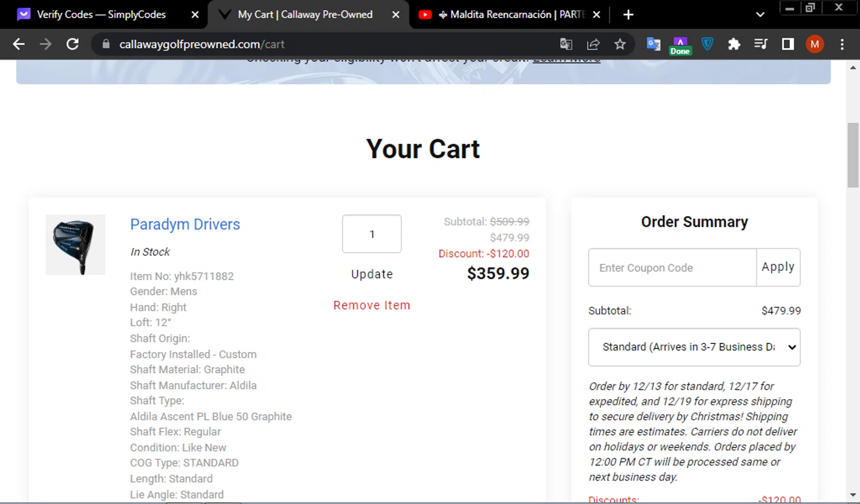The height and width of the screenshot is (504, 860).
Task: Open the profile avatar M
Action: click(x=815, y=44)
